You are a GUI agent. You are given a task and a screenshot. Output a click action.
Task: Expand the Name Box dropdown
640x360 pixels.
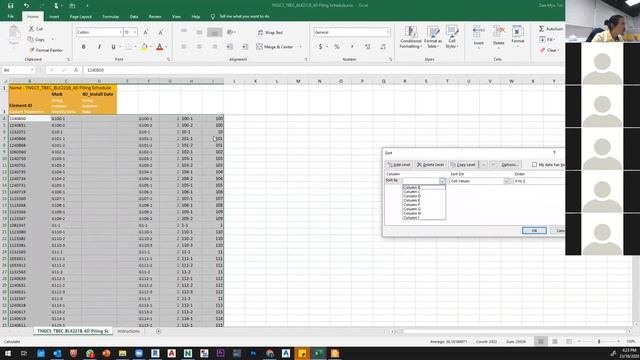[x=32, y=70]
